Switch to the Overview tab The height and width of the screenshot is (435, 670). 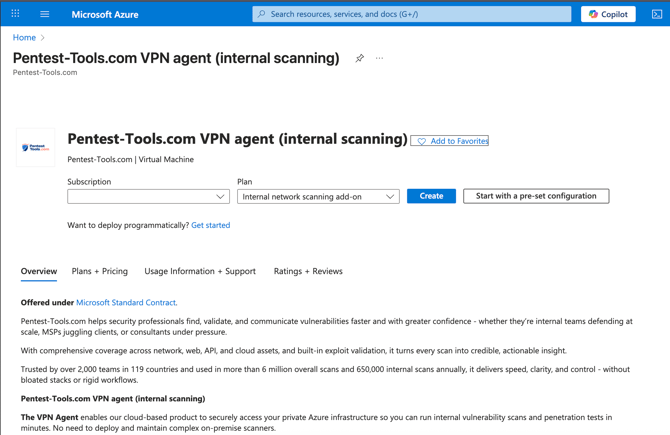[x=39, y=271]
